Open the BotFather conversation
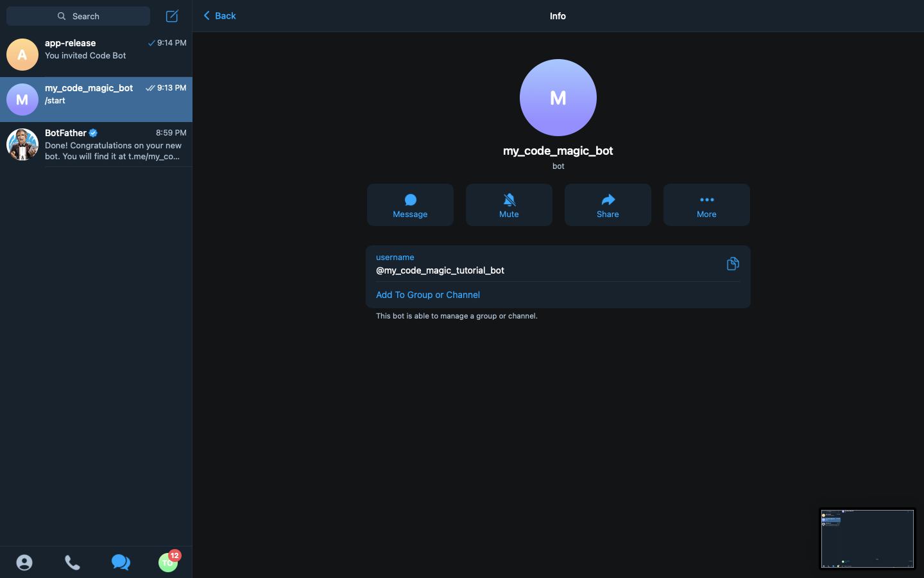Image resolution: width=924 pixels, height=578 pixels. (96, 144)
